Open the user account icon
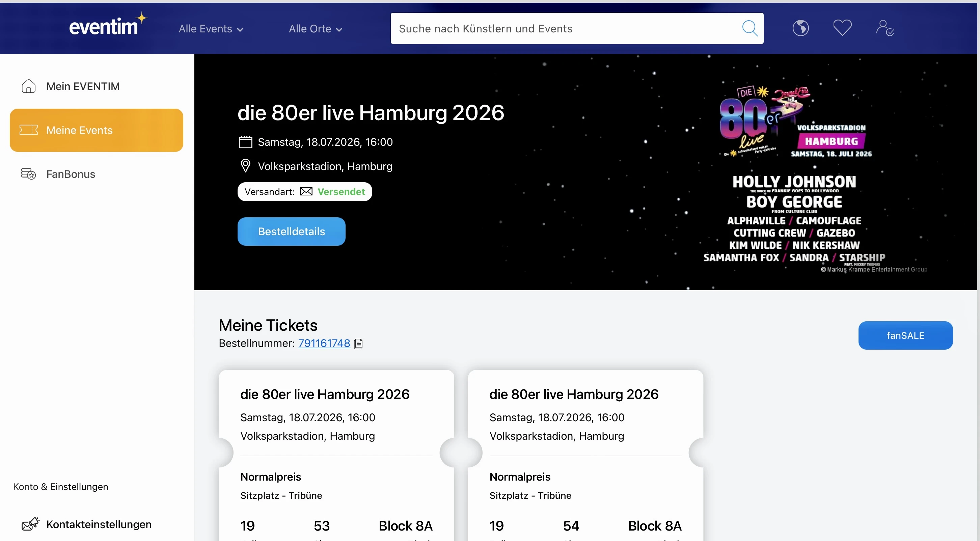Screen dimensions: 980x541 click(884, 28)
